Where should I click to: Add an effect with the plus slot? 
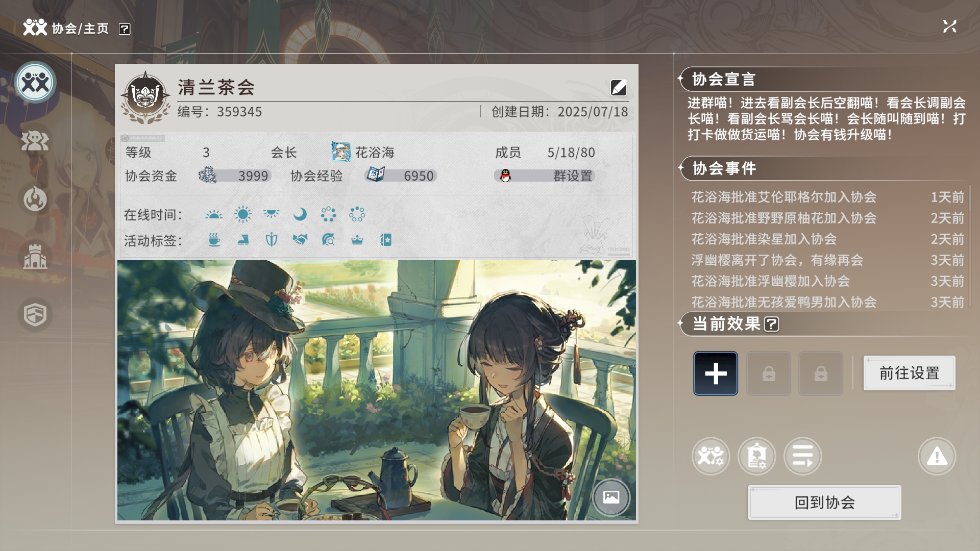(x=715, y=373)
